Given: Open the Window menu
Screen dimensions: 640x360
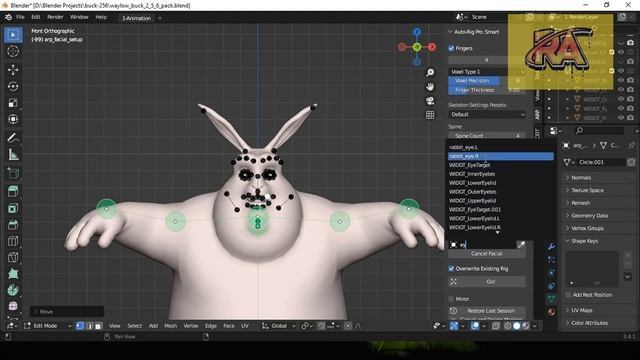Looking at the screenshot, I should [x=79, y=17].
